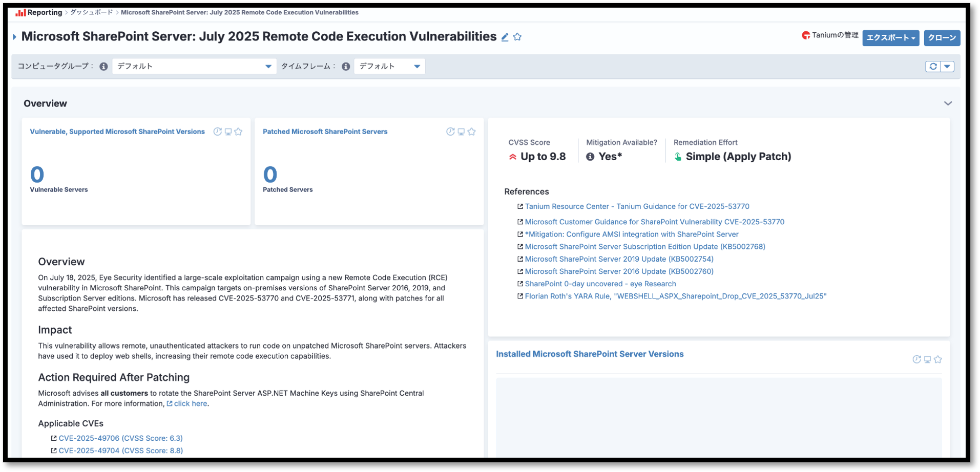980x472 pixels.
Task: Favorite the dashboard using title star icon
Action: coord(517,37)
